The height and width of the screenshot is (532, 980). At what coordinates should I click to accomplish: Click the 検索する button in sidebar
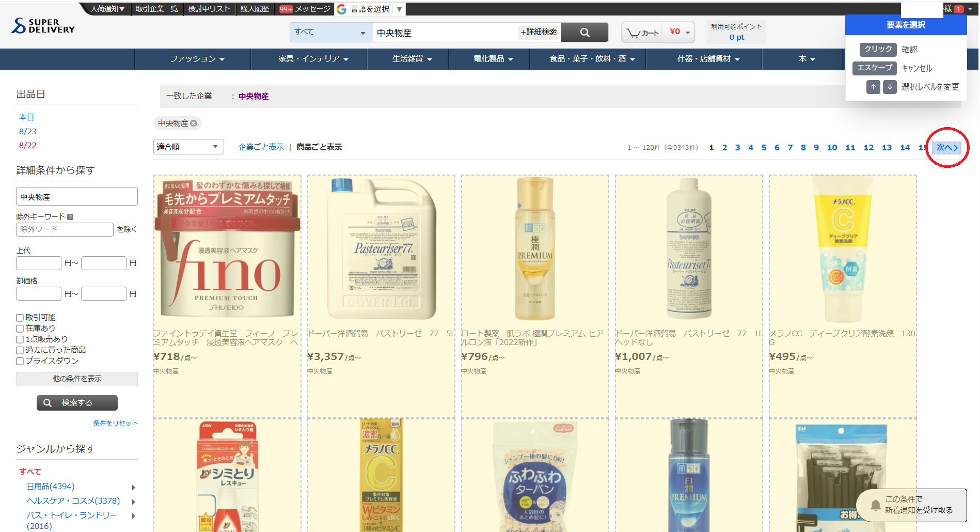click(77, 403)
